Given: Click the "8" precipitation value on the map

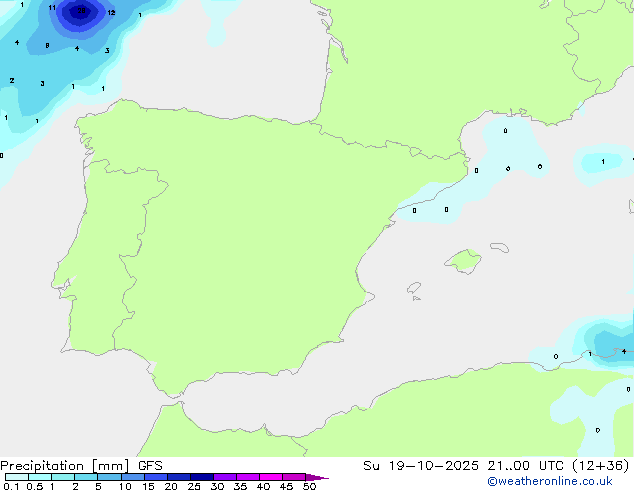Looking at the screenshot, I should point(47,46).
